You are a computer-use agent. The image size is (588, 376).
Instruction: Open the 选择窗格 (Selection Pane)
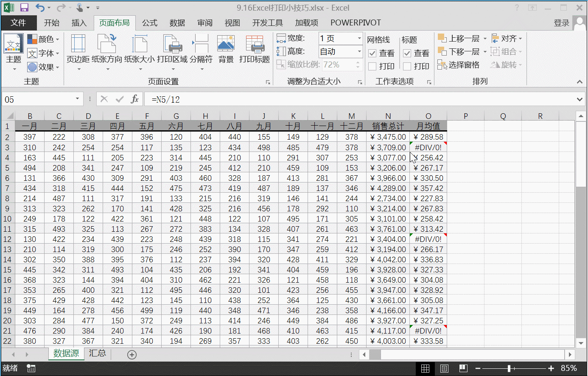pyautogui.click(x=464, y=65)
